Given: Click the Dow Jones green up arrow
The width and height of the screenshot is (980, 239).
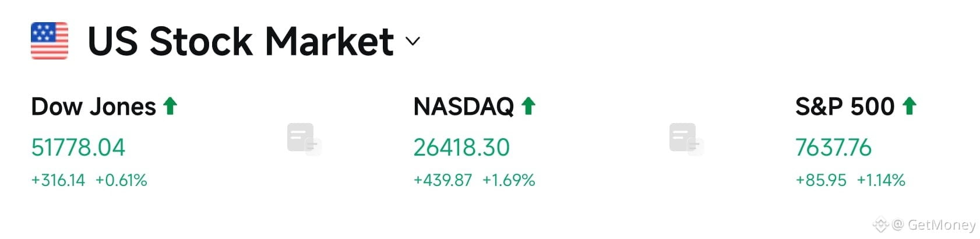Looking at the screenshot, I should tap(170, 106).
